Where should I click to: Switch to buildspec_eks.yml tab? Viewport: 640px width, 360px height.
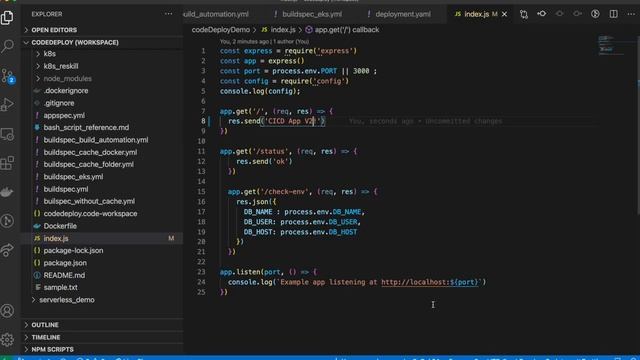[312, 14]
